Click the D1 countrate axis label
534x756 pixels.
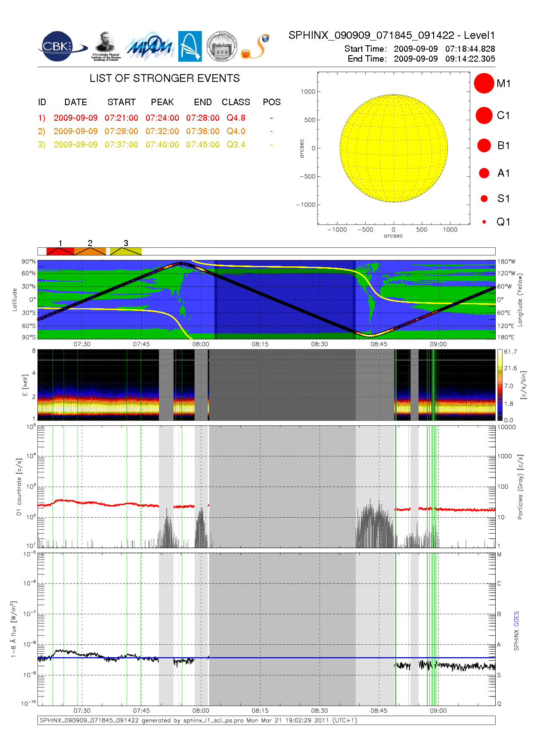pyautogui.click(x=19, y=487)
